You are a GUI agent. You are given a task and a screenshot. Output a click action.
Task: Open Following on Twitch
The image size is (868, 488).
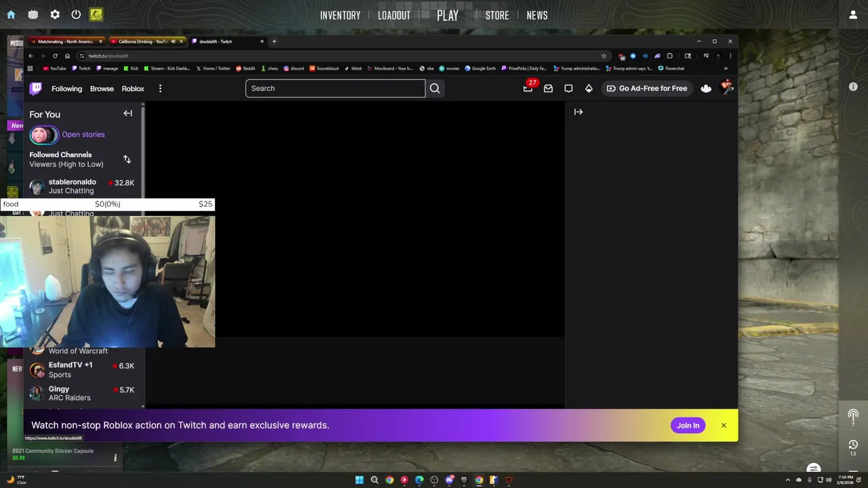[66, 89]
